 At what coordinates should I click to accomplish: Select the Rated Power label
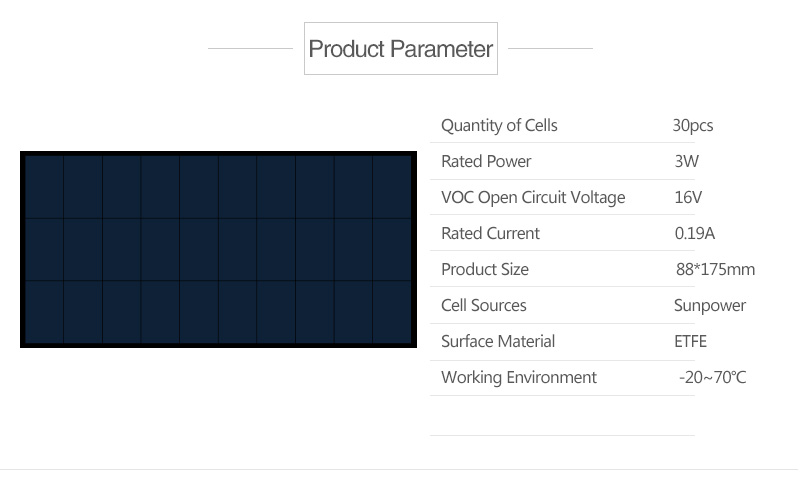click(x=486, y=161)
